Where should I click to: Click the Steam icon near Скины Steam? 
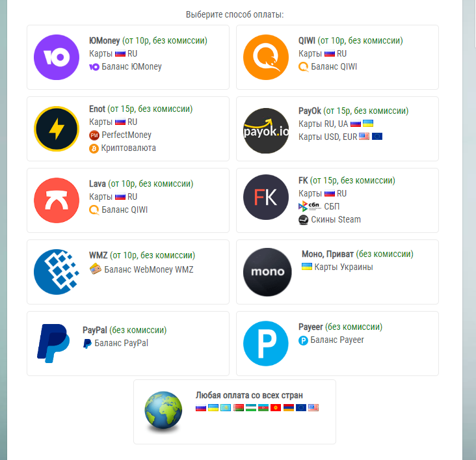[x=303, y=220]
